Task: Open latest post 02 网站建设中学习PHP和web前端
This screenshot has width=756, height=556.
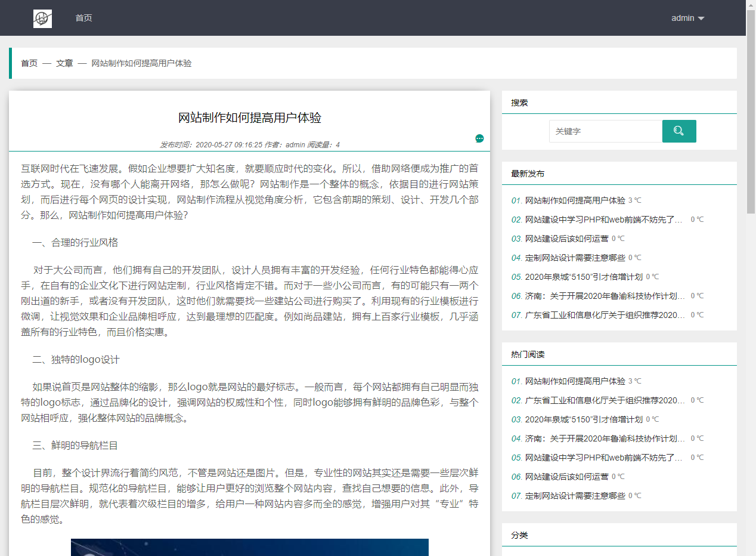Action: tap(603, 220)
